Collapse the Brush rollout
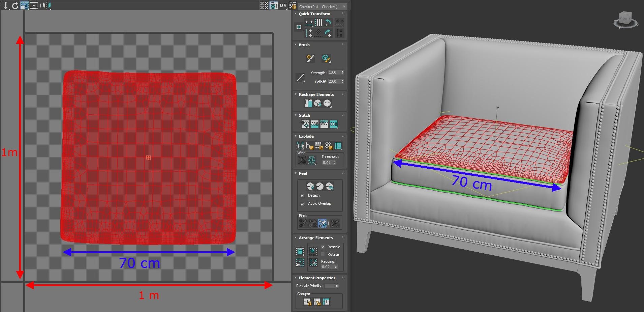The height and width of the screenshot is (312, 644). pyautogui.click(x=296, y=45)
